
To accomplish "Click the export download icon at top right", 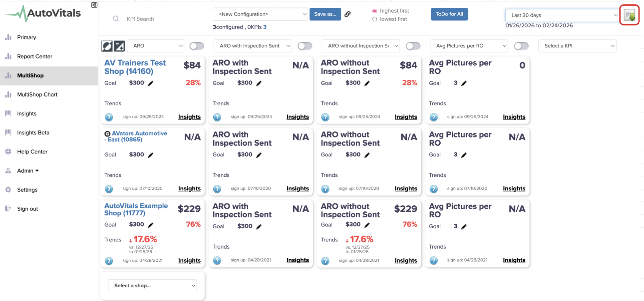I will [630, 15].
